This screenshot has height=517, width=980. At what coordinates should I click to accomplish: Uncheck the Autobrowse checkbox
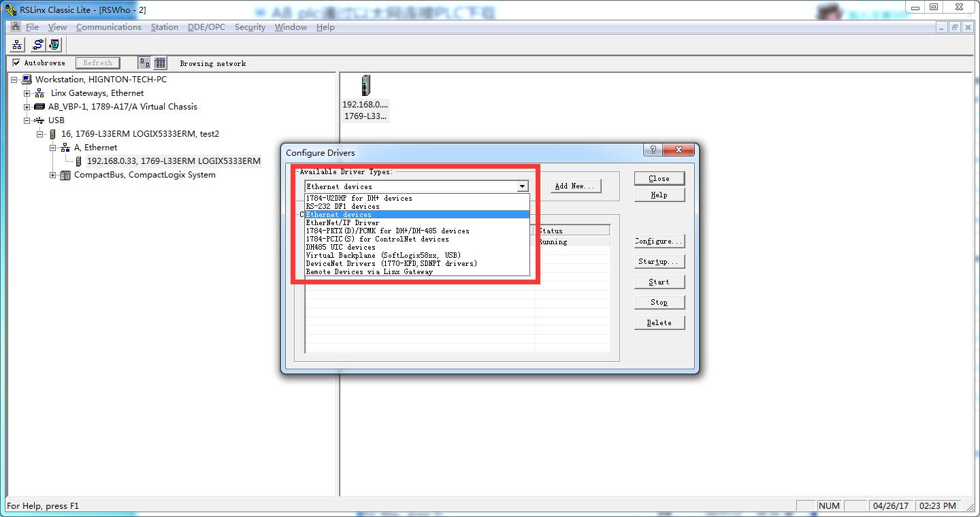pos(17,63)
